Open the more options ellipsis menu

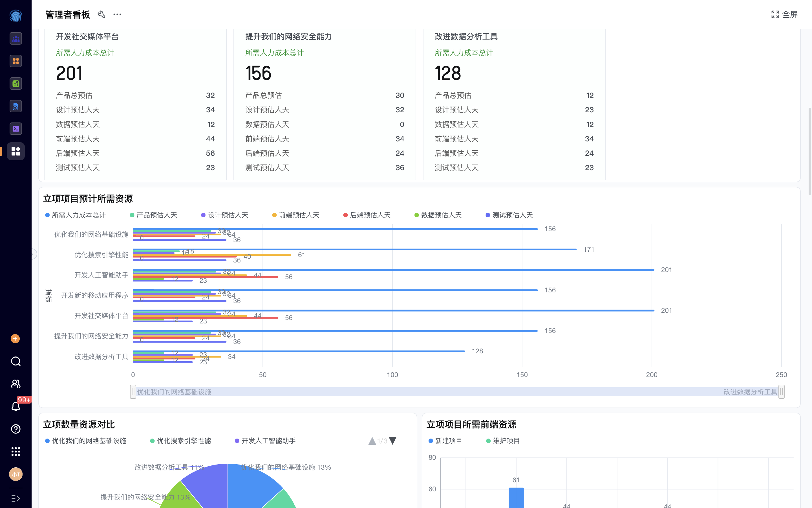click(117, 14)
